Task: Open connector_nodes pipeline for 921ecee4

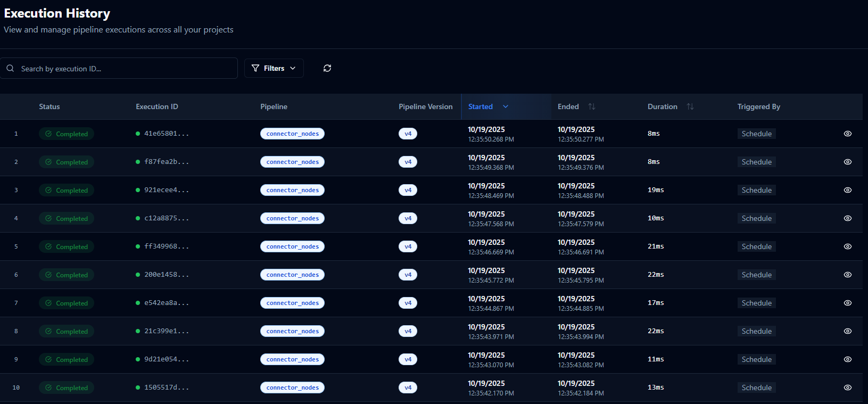Action: point(292,190)
